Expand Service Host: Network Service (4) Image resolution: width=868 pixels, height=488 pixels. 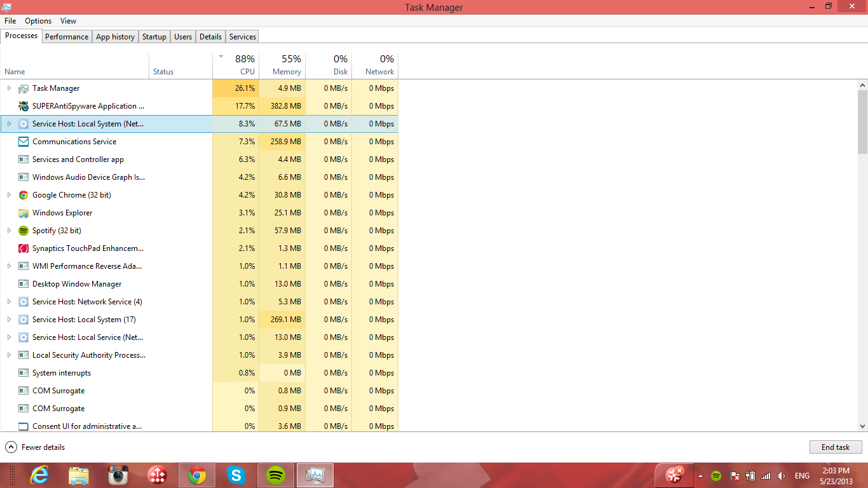[x=9, y=302]
